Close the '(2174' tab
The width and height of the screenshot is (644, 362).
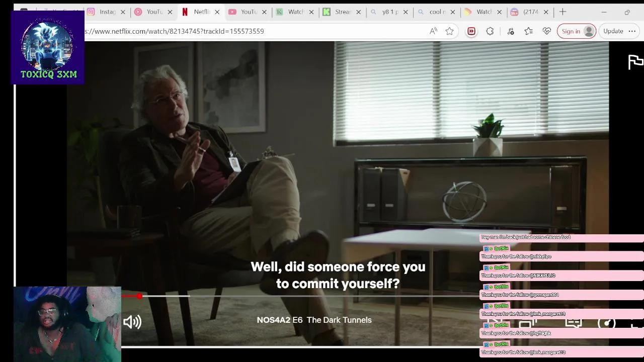tap(546, 12)
